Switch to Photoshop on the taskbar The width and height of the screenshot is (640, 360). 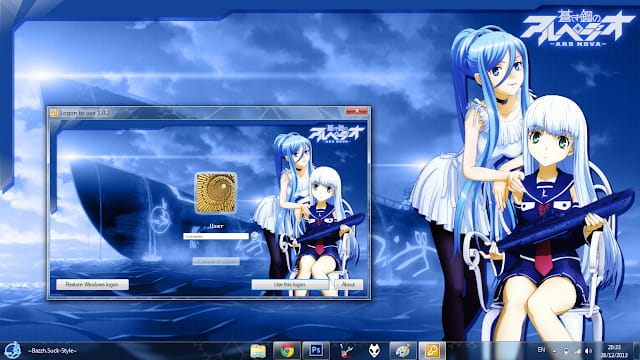coord(316,351)
